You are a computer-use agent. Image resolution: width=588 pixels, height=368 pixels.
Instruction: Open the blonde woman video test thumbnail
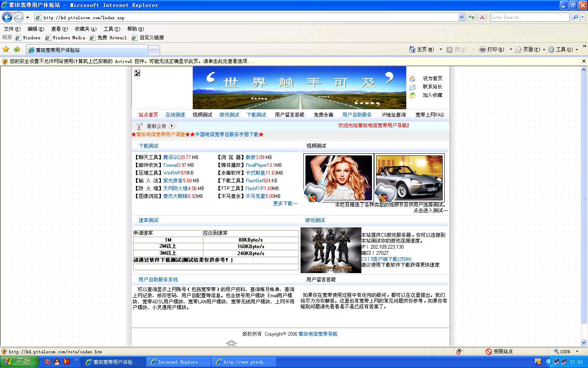pos(339,178)
